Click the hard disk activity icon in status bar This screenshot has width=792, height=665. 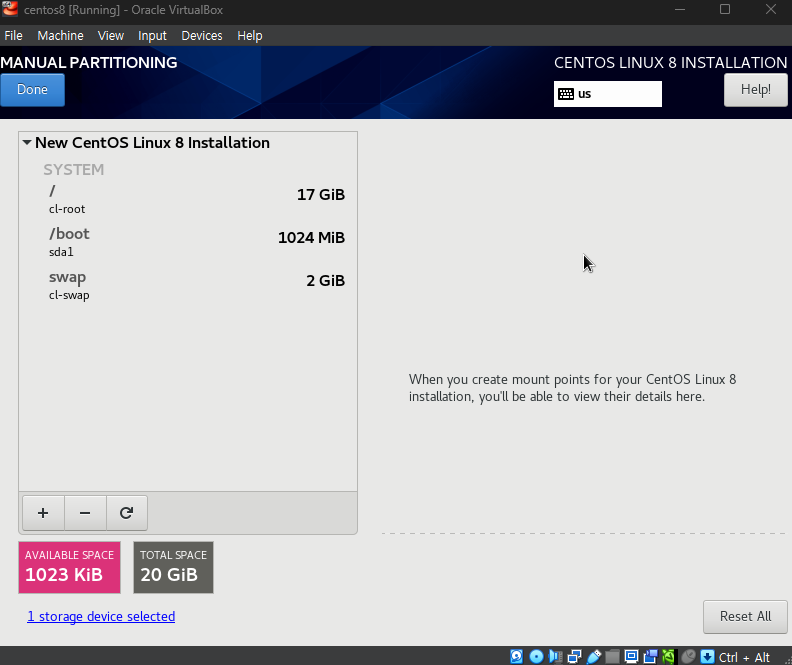pyautogui.click(x=516, y=656)
